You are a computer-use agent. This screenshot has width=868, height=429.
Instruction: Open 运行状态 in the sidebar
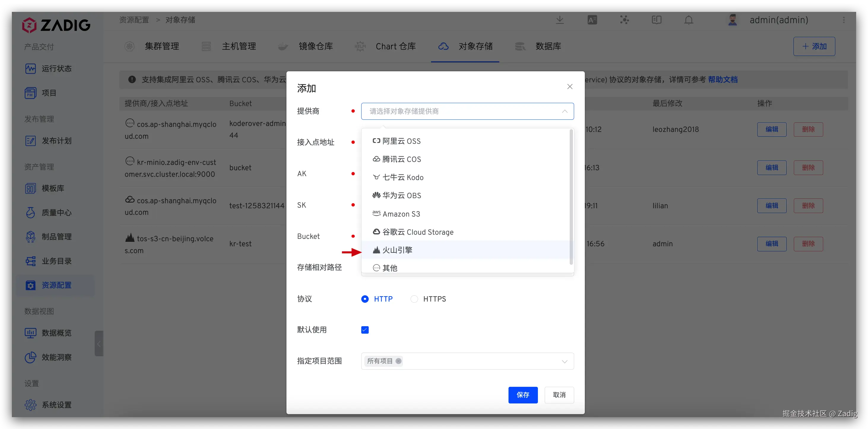pos(56,68)
